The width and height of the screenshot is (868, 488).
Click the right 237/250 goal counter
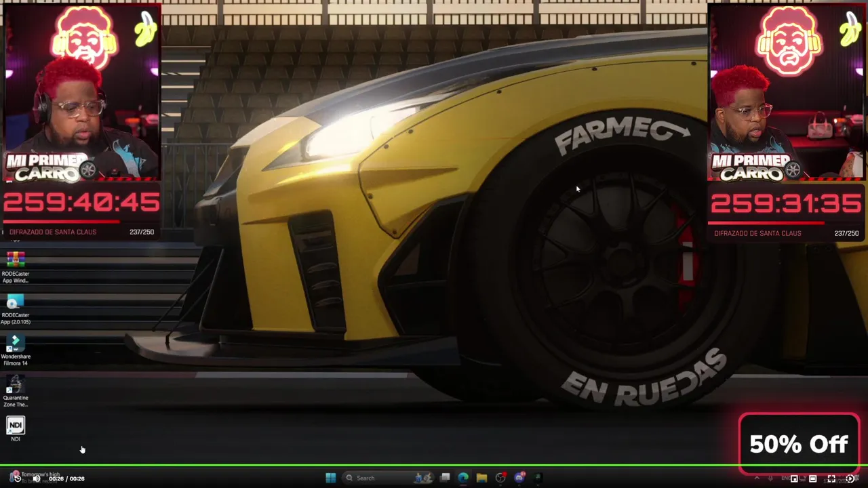click(846, 233)
